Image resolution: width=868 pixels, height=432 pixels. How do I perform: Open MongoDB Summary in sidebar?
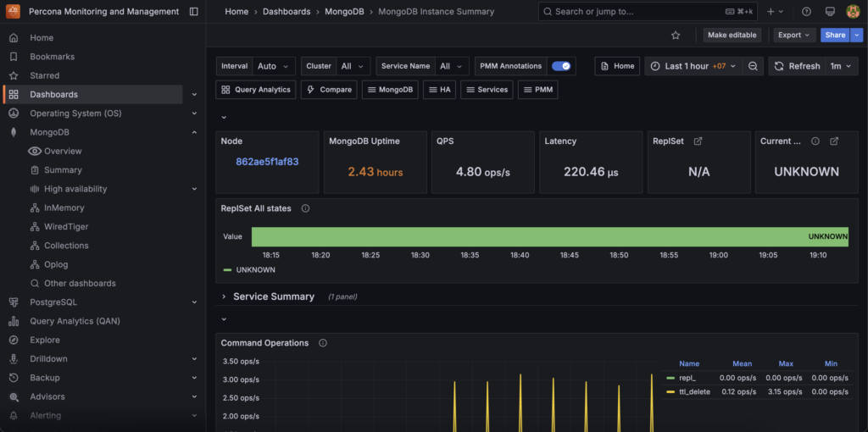[x=63, y=169]
